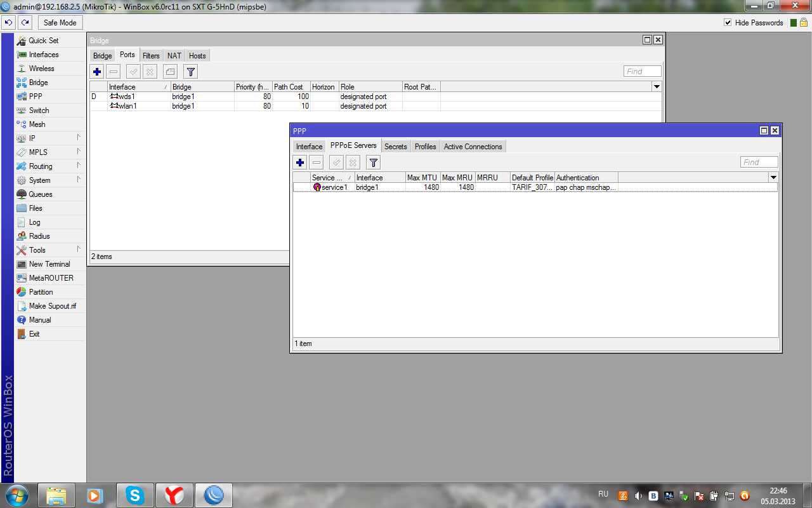Click the Remove button in Bridge window
The height and width of the screenshot is (508, 812).
pyautogui.click(x=114, y=72)
